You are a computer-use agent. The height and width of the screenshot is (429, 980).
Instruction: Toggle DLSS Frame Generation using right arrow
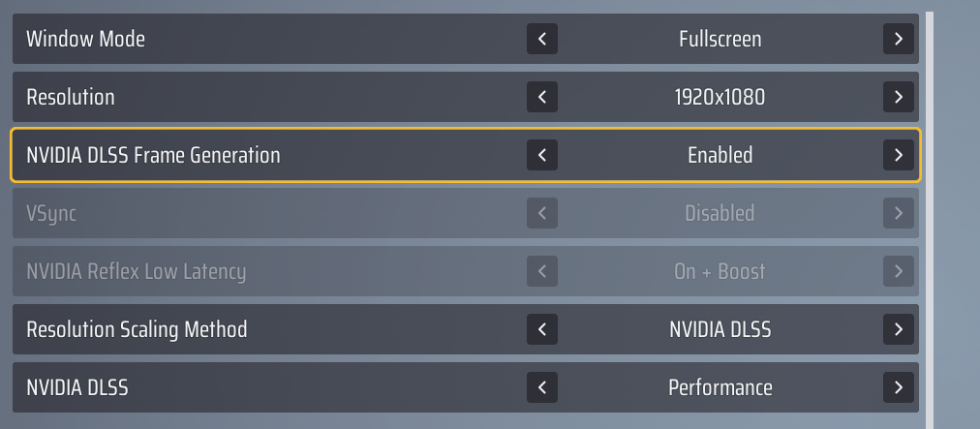point(899,155)
